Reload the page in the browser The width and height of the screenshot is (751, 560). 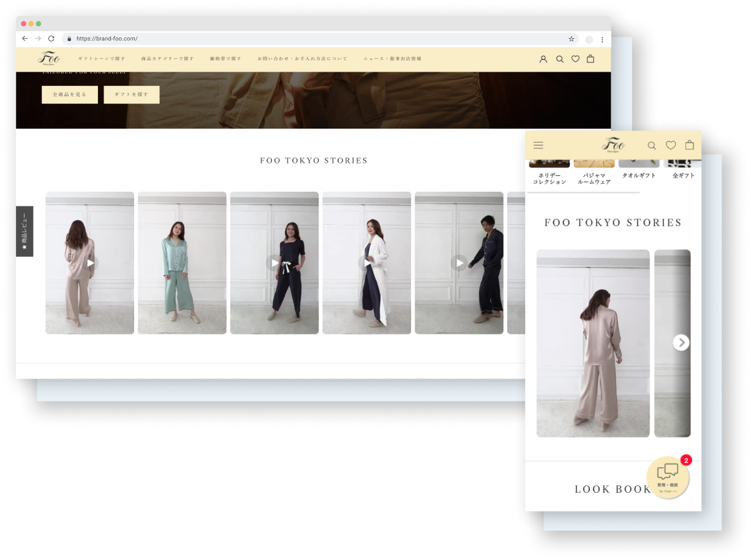[51, 39]
